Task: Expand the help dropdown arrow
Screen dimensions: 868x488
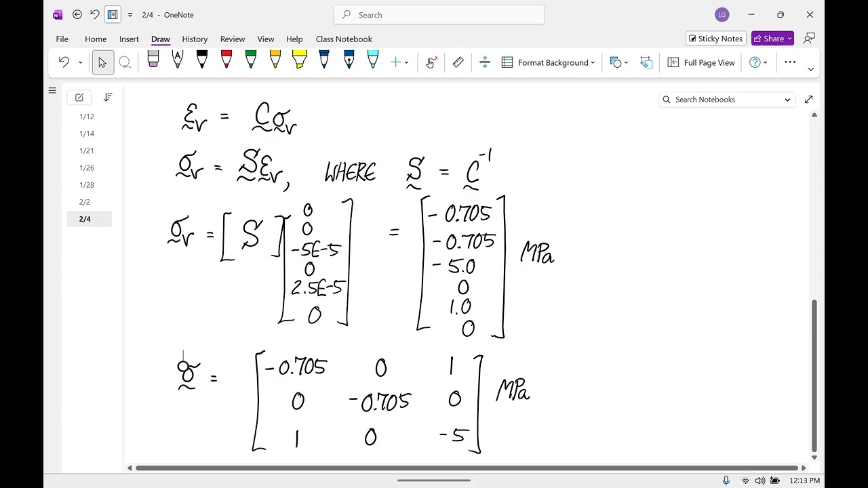Action: pos(766,62)
